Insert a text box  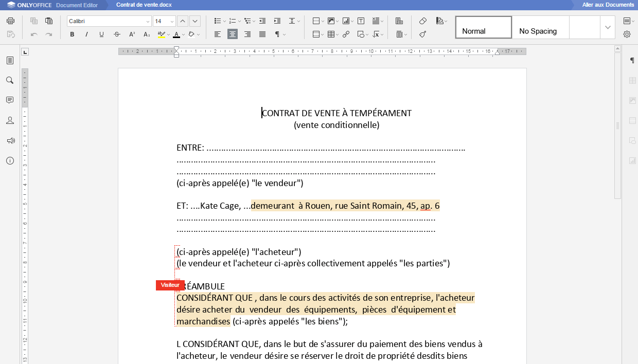[361, 21]
